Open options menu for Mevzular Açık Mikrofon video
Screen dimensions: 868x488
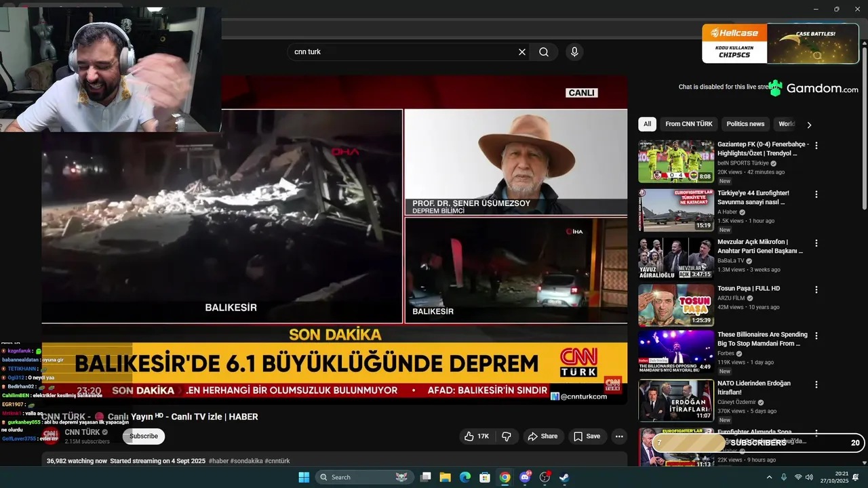tap(816, 243)
